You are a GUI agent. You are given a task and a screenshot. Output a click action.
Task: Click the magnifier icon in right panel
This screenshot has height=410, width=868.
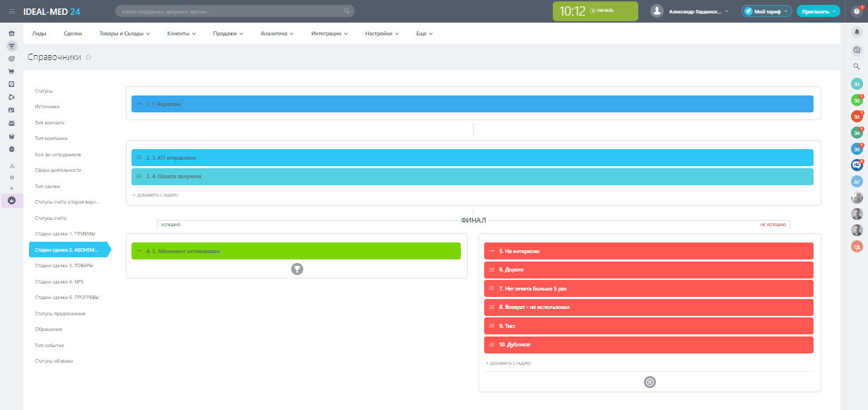point(857,66)
